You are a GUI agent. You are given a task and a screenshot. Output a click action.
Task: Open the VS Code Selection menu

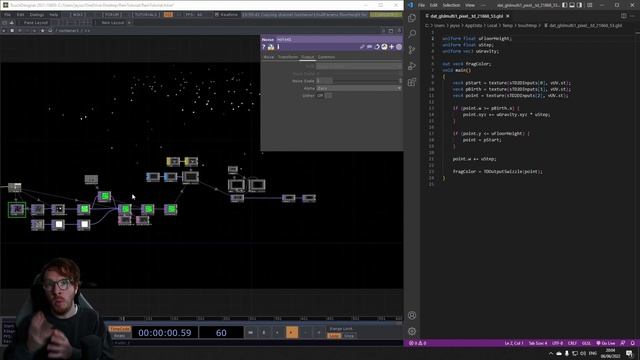[x=451, y=5]
